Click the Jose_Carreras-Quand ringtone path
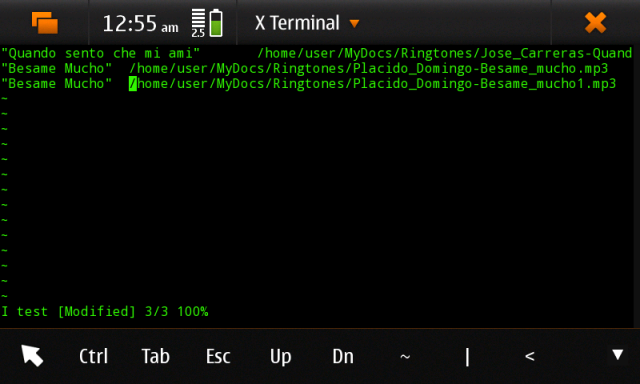 click(x=444, y=53)
